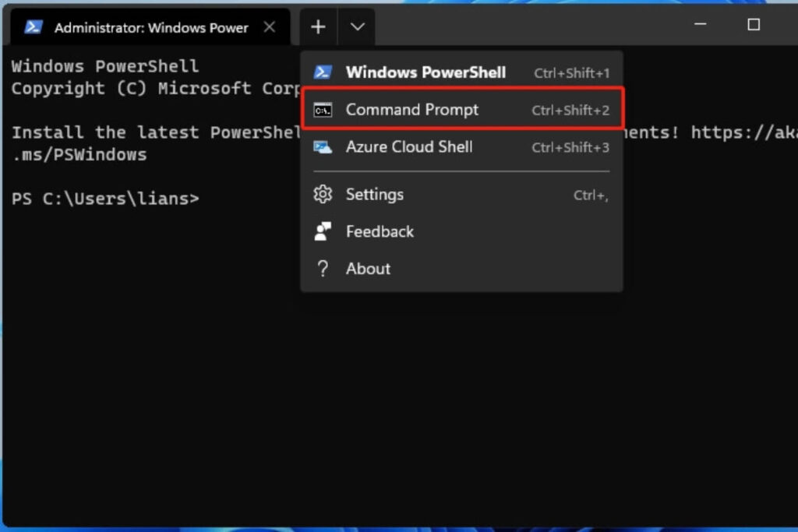View About information
This screenshot has width=798, height=532.
coord(368,268)
